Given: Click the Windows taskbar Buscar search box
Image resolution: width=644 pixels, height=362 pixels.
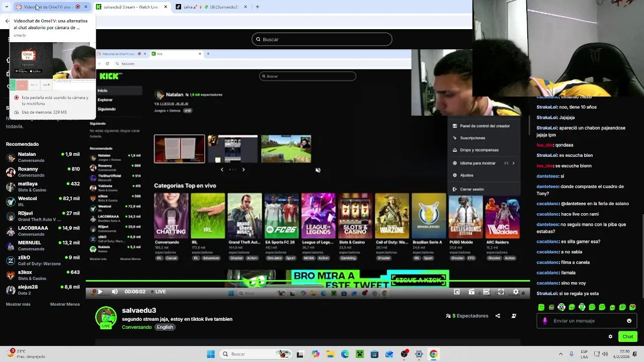Looking at the screenshot, I should (x=257, y=354).
